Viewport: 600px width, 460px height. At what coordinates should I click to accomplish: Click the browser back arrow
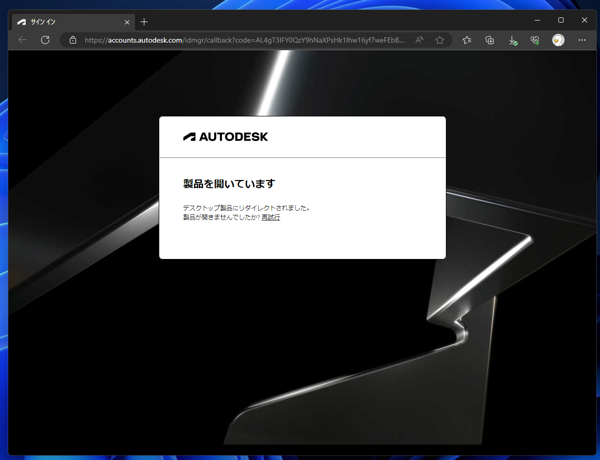click(x=23, y=40)
